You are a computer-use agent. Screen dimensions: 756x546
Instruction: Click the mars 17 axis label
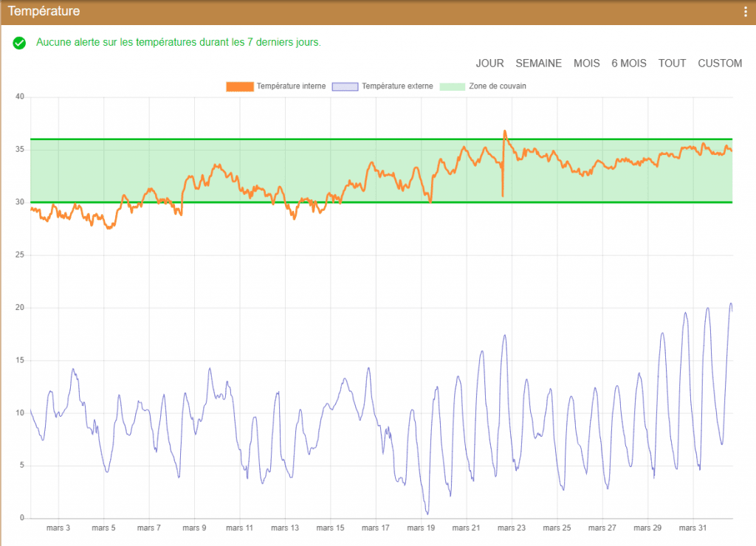[x=376, y=528]
